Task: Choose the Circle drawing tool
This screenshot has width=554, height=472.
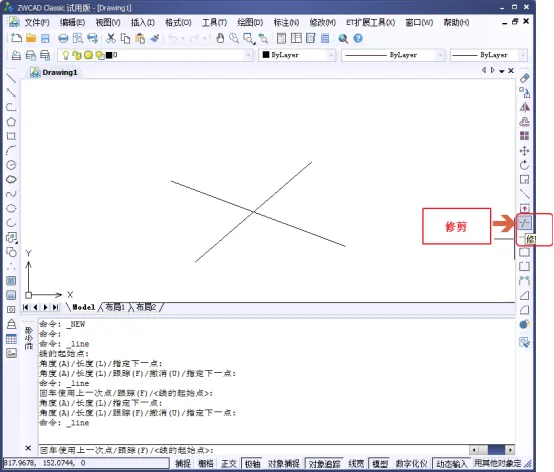Action: (11, 165)
